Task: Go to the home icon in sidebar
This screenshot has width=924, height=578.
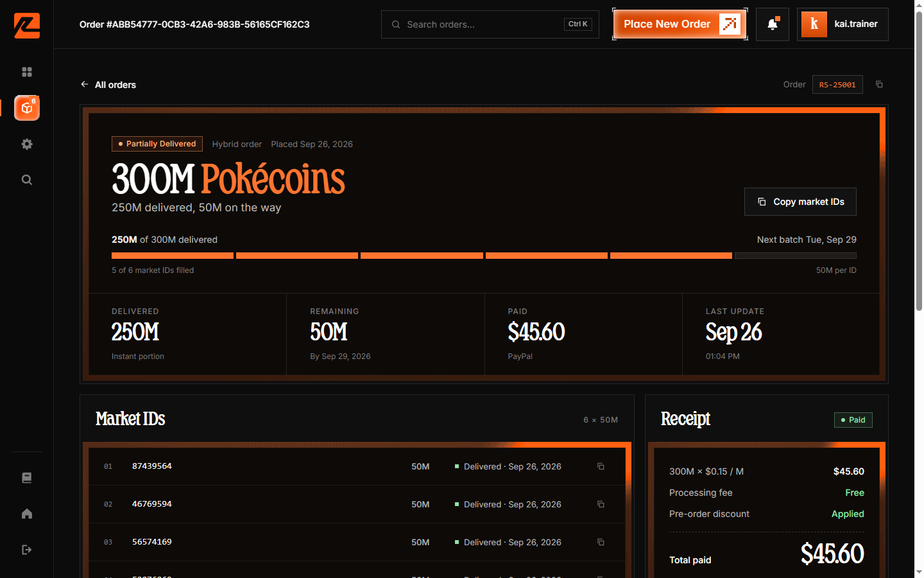Action: click(27, 514)
